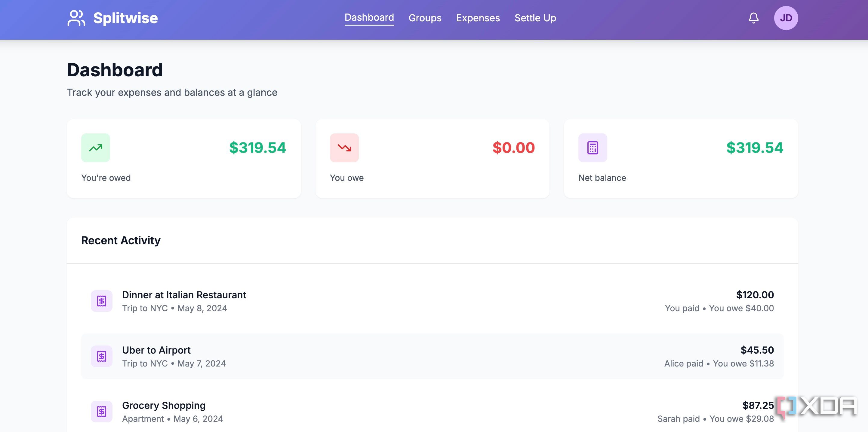Click the Recent Activity heading
The width and height of the screenshot is (868, 432).
[121, 240]
